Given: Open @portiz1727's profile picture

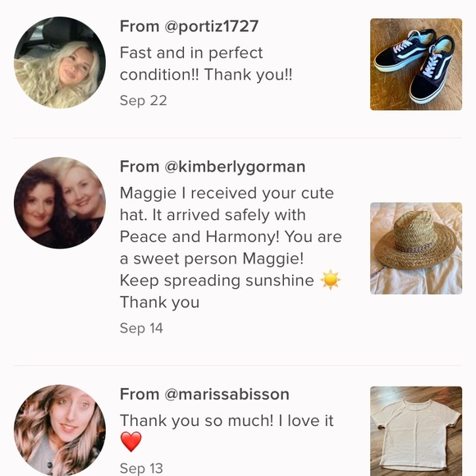Looking at the screenshot, I should pyautogui.click(x=60, y=62).
